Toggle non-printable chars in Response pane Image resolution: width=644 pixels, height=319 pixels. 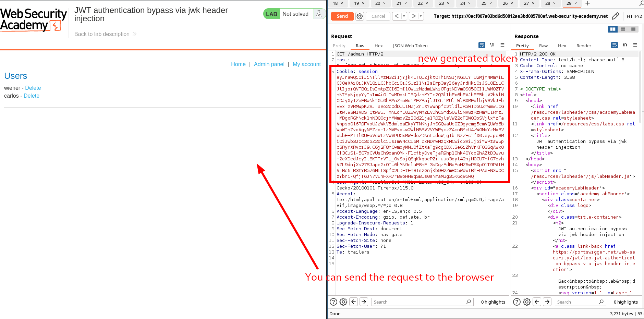tap(625, 45)
